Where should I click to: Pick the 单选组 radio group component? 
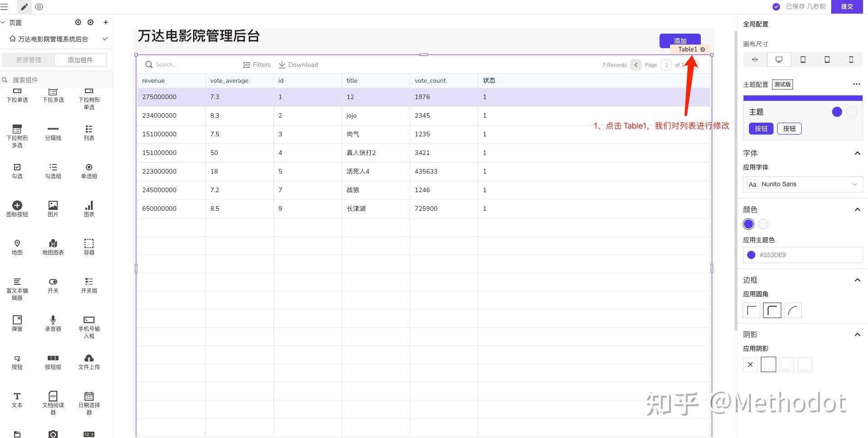[x=89, y=171]
